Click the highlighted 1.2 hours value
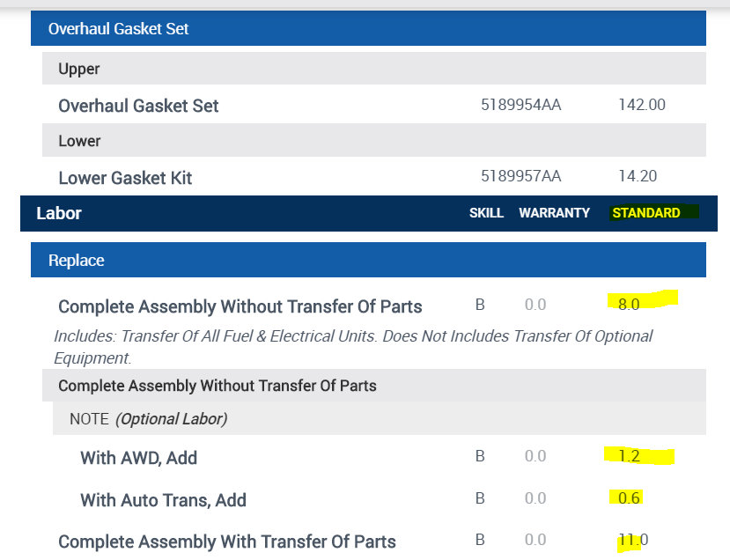 [628, 456]
